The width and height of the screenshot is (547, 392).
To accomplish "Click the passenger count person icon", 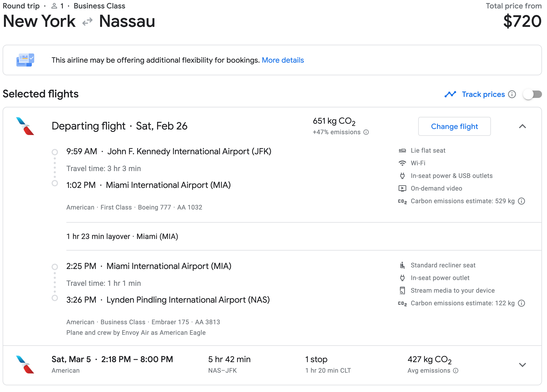I will coord(54,6).
